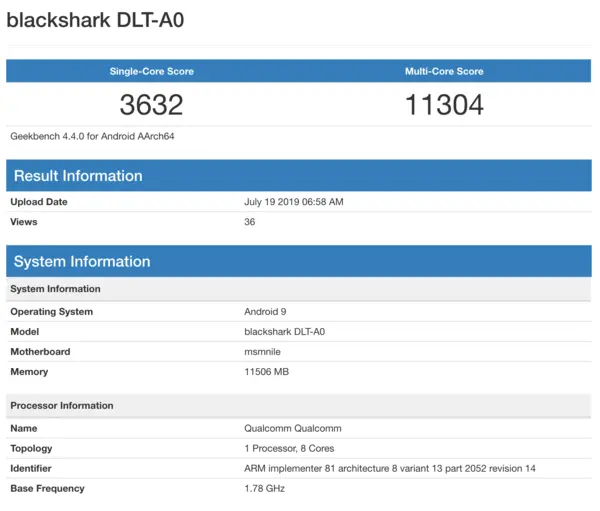This screenshot has width=600, height=511.
Task: Click the msmnile motherboard value
Action: tap(264, 352)
